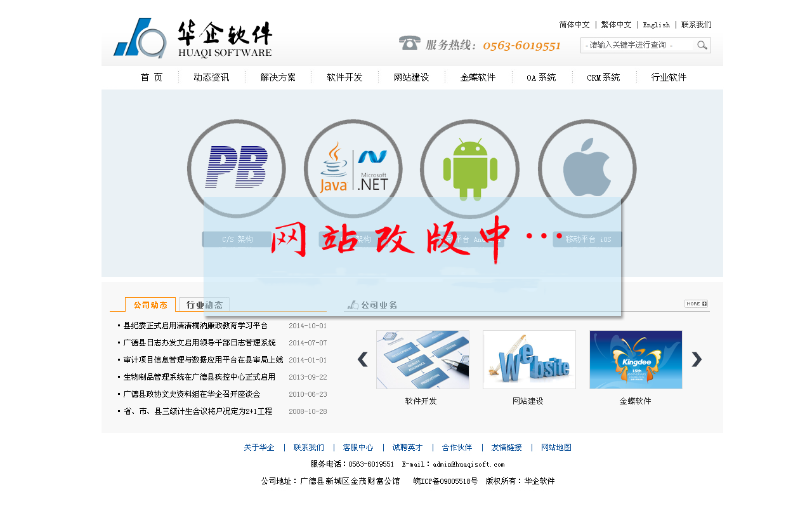Viewport: 812px width, 506px height.
Task: Open the 解决方案 menu item
Action: (x=278, y=77)
